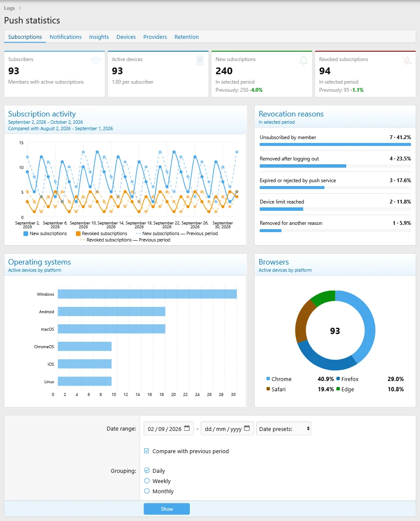420x521 pixels.
Task: Click the Push statistics page title
Action: [x=32, y=20]
